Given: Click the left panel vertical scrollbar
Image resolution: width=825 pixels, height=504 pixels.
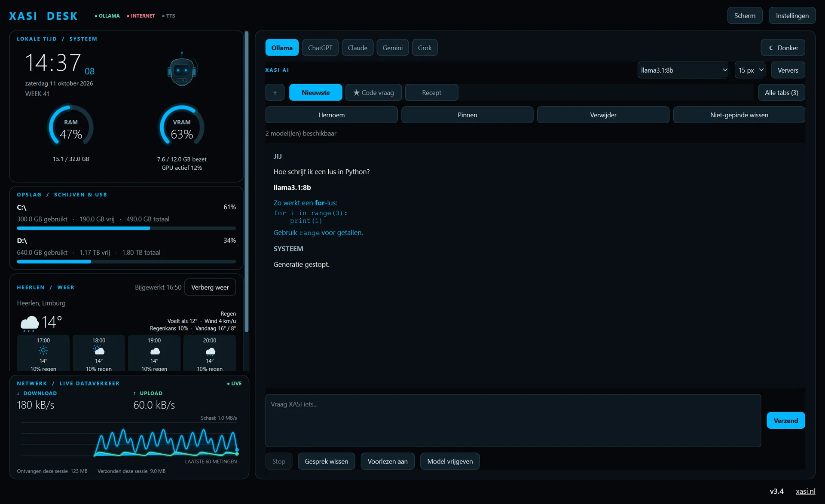Looking at the screenshot, I should (247, 181).
